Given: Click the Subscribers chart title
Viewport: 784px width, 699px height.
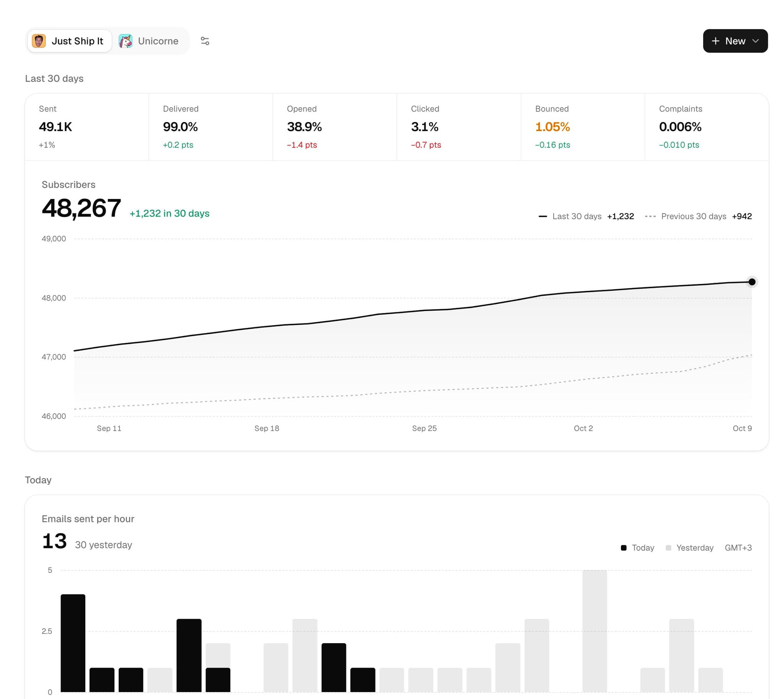Looking at the screenshot, I should click(69, 185).
